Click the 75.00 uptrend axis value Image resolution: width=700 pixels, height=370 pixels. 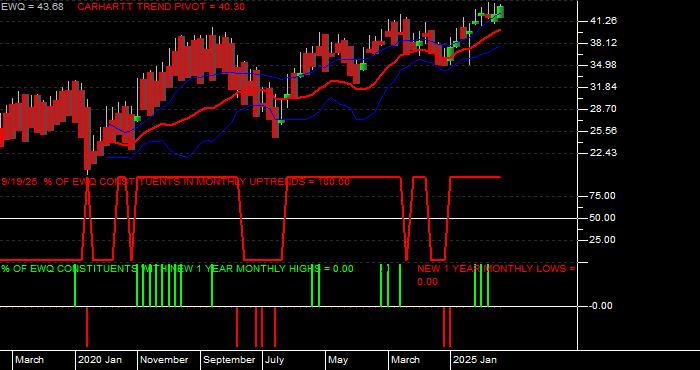coord(603,196)
